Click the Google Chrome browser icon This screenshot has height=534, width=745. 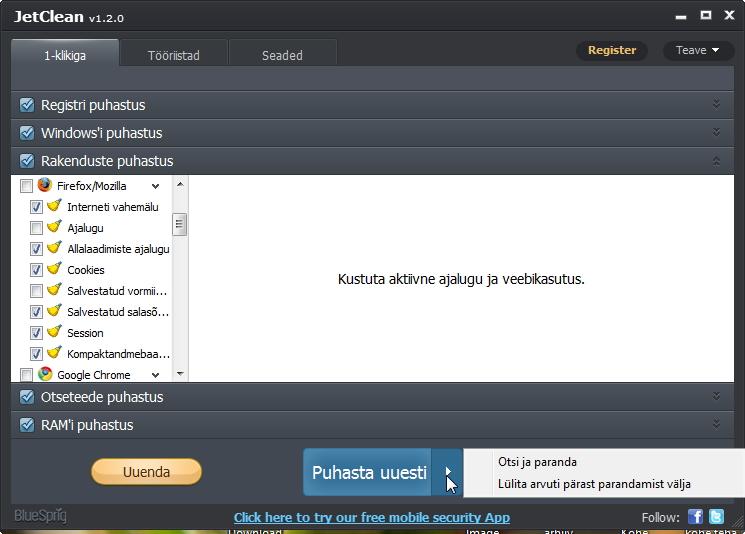coord(45,374)
